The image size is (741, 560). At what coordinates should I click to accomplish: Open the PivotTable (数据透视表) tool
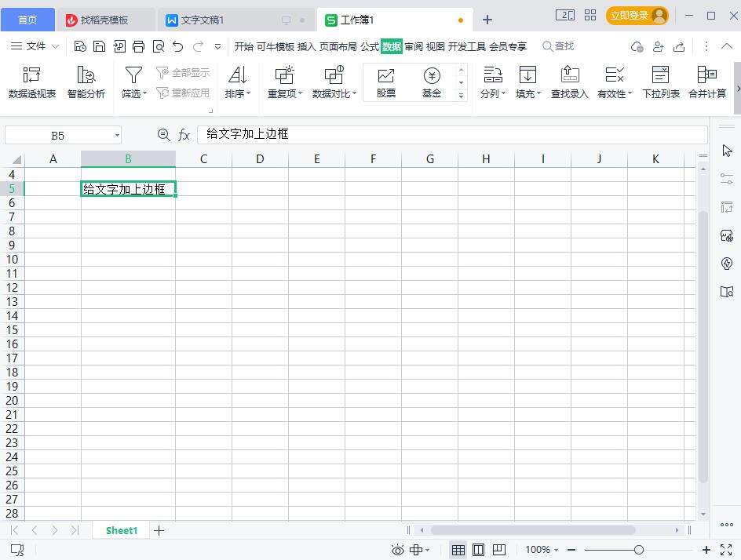[31, 82]
